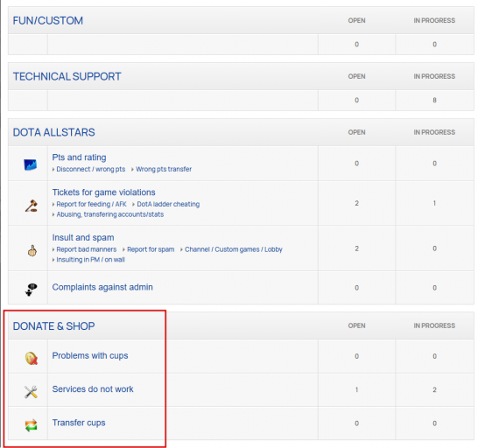Click the hand icon for Insult and spam

[x=32, y=250]
